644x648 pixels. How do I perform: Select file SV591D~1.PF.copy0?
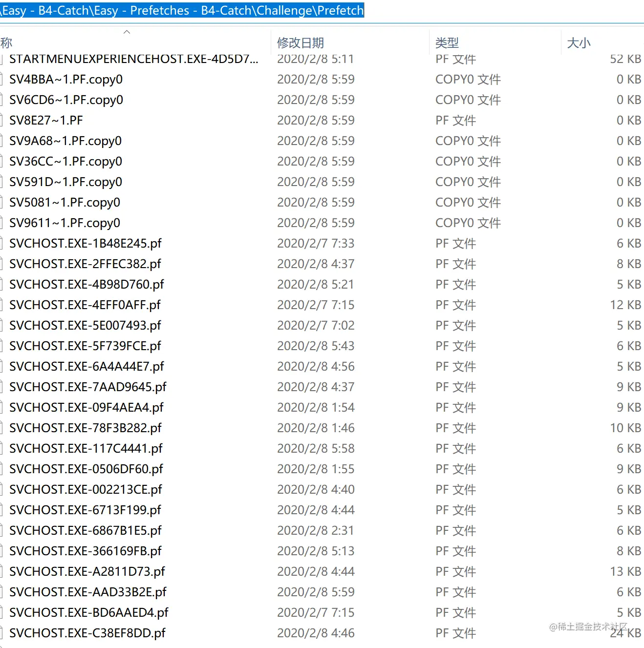point(65,182)
